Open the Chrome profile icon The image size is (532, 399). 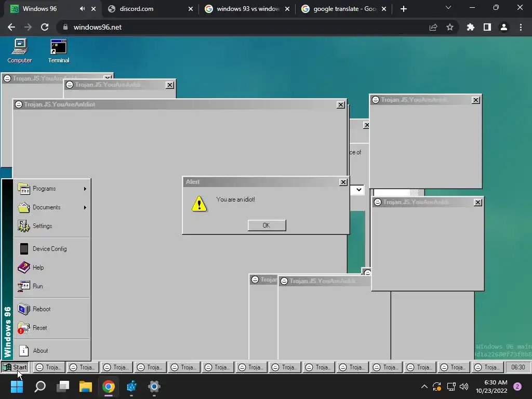click(504, 27)
